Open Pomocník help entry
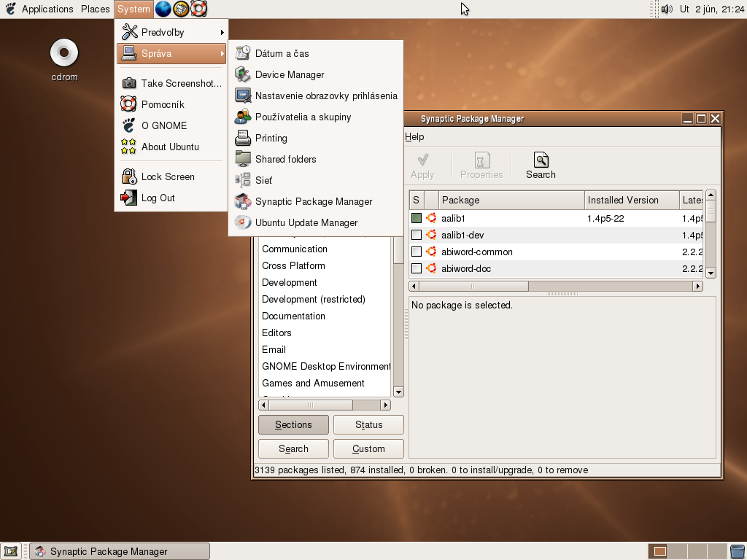The width and height of the screenshot is (747, 560). click(171, 104)
